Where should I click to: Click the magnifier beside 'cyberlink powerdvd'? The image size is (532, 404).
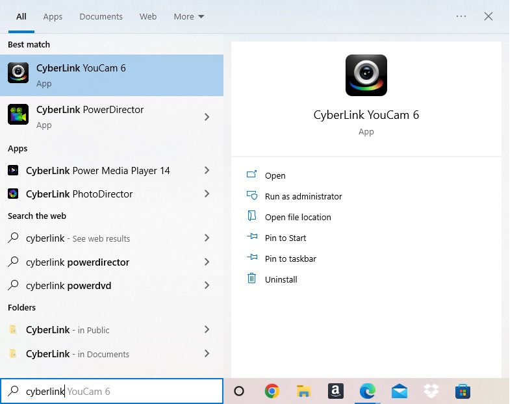[x=13, y=285]
